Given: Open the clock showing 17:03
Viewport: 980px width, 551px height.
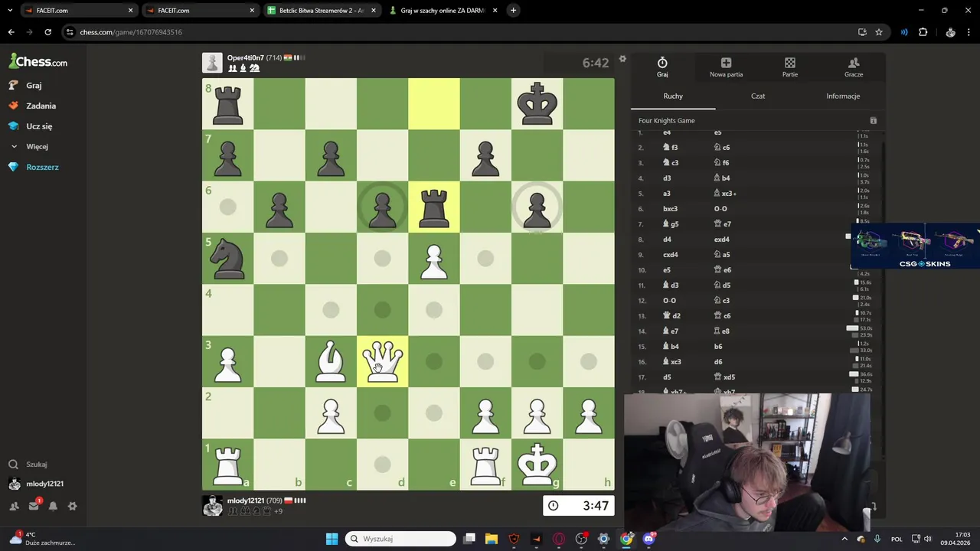Looking at the screenshot, I should point(955,539).
